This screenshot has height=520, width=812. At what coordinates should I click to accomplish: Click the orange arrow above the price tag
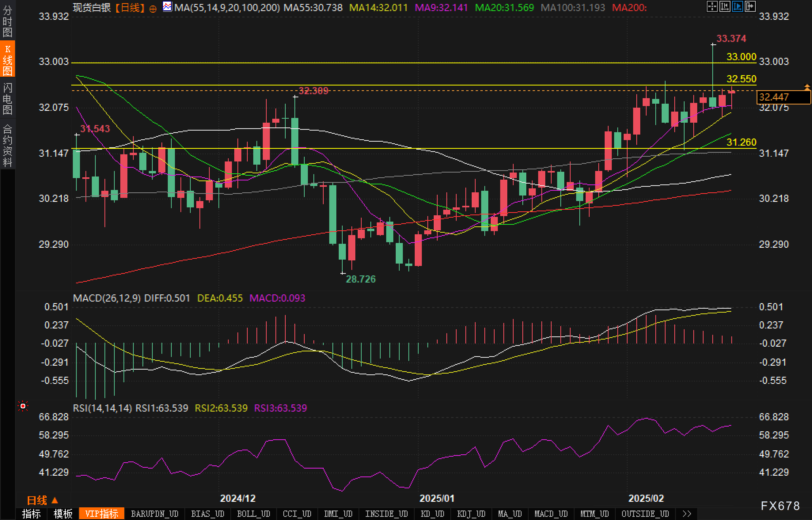[x=807, y=87]
